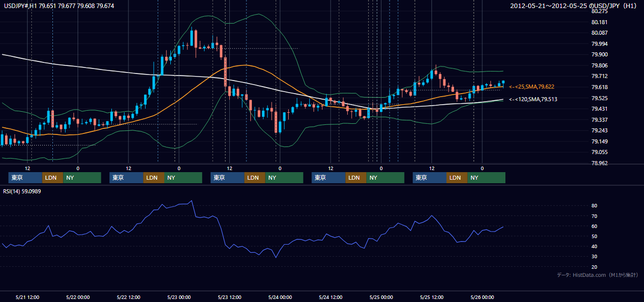
Task: Select the 東京 session box for 5/22
Action: point(126,178)
